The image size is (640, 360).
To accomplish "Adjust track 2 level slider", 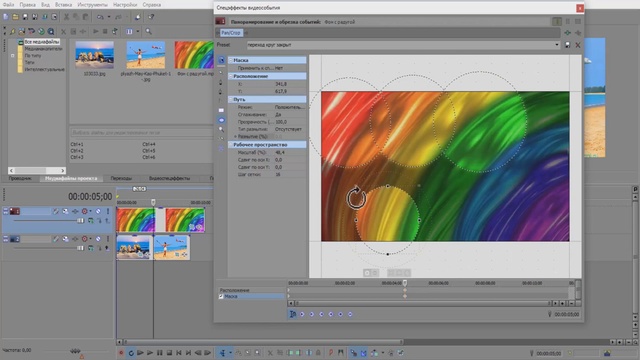I will [80, 248].
